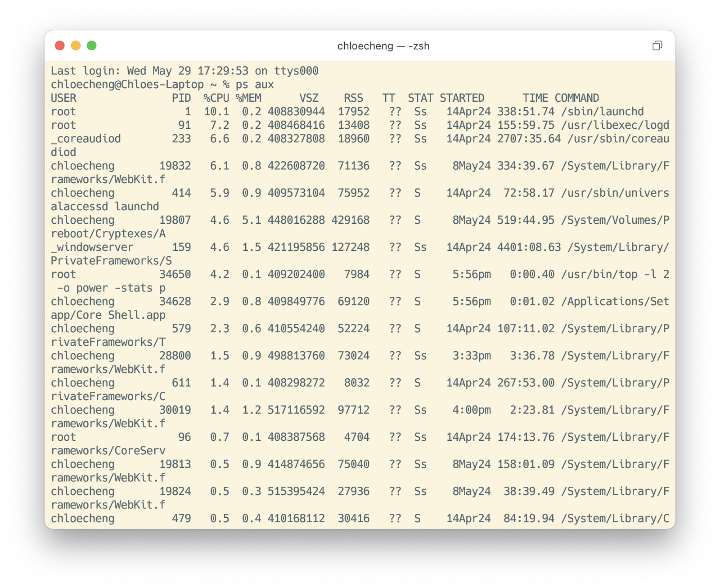
Task: Click the green fullscreen window control
Action: point(91,45)
